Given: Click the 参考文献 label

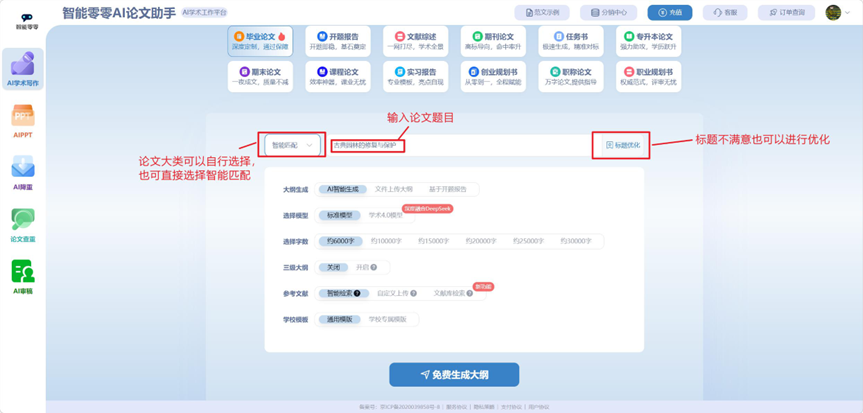Looking at the screenshot, I should pos(295,294).
